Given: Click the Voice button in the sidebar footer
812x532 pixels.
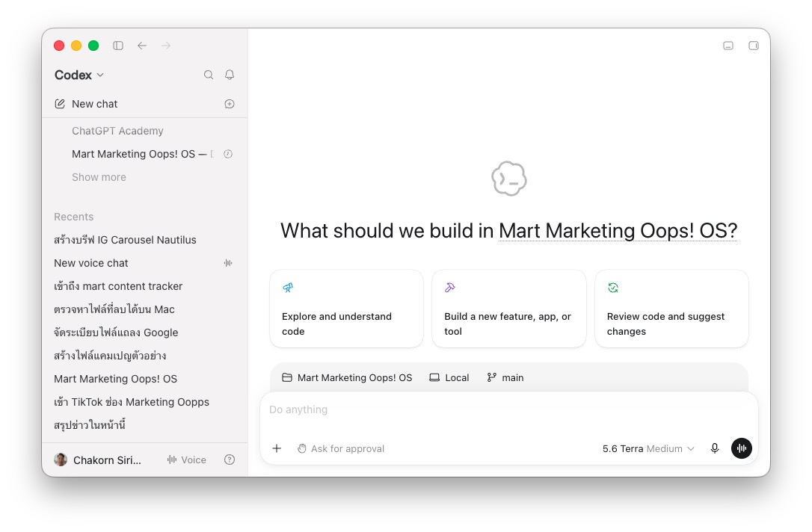Looking at the screenshot, I should pyautogui.click(x=186, y=460).
